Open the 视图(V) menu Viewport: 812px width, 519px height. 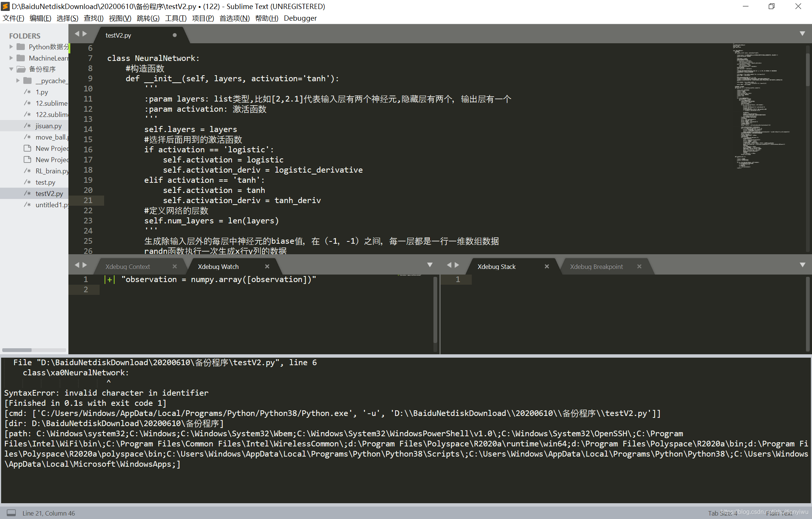(x=120, y=18)
